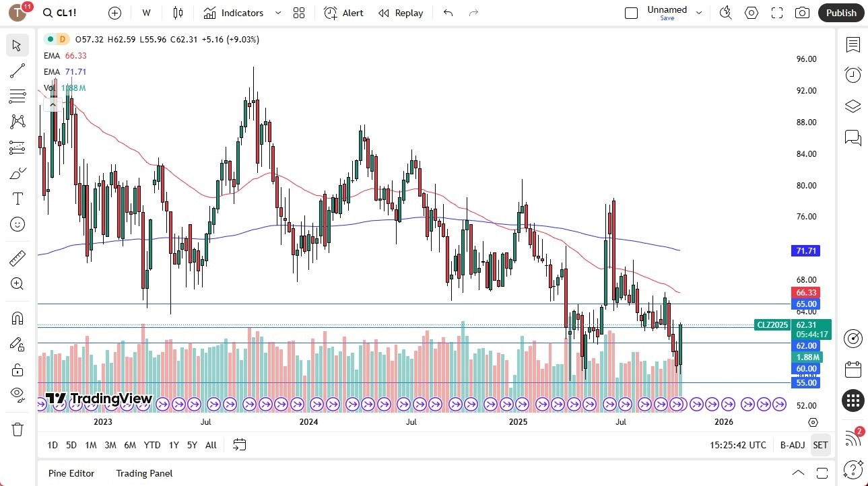The width and height of the screenshot is (868, 486).
Task: Click the Publish button
Action: tap(840, 13)
